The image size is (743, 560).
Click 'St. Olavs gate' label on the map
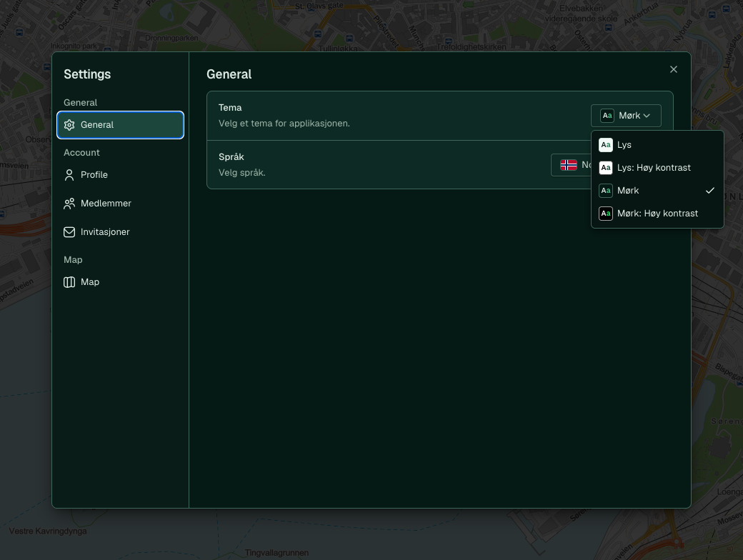319,6
